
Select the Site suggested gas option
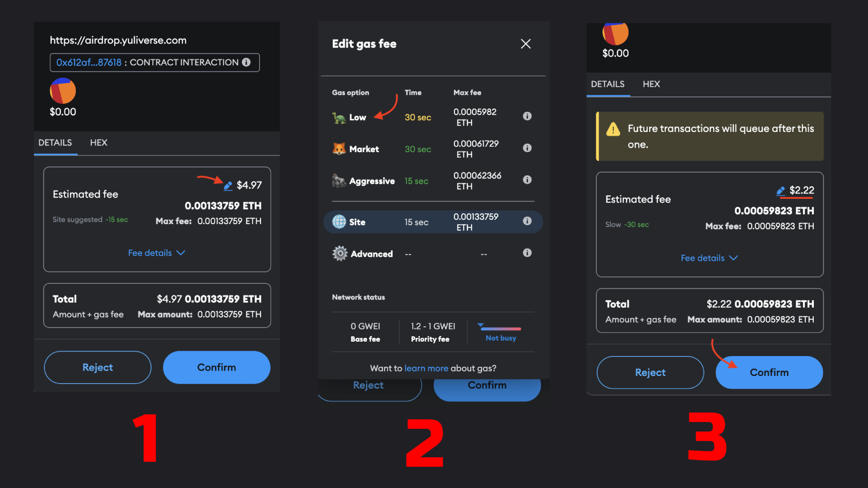[434, 221]
